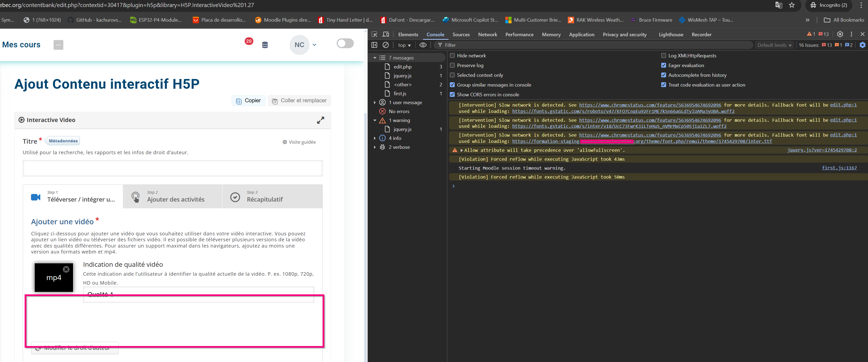Focus the console Filter field
Screen dimensions: 868x362
593,45
